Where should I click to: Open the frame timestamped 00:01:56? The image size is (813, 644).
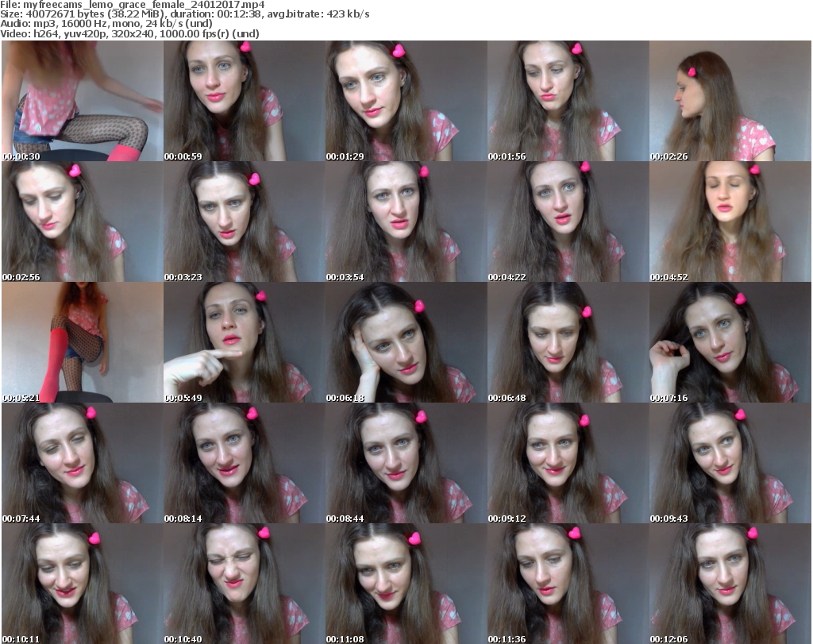coord(568,101)
